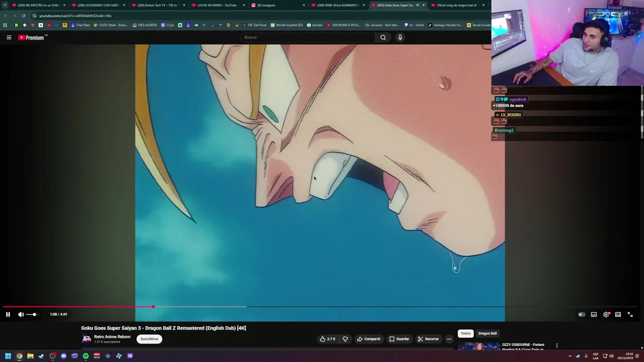
Task: Open the tab search dropdown arrow
Action: (x=5, y=5)
